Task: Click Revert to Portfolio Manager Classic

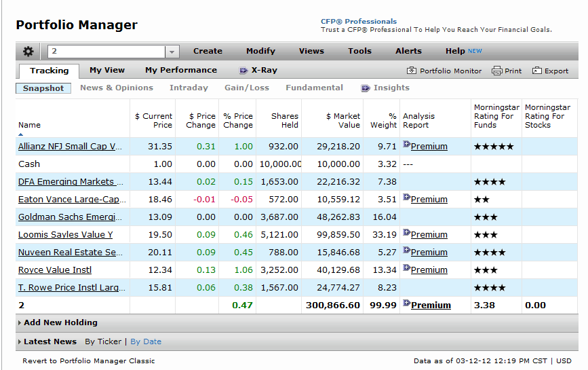Action: tap(88, 361)
